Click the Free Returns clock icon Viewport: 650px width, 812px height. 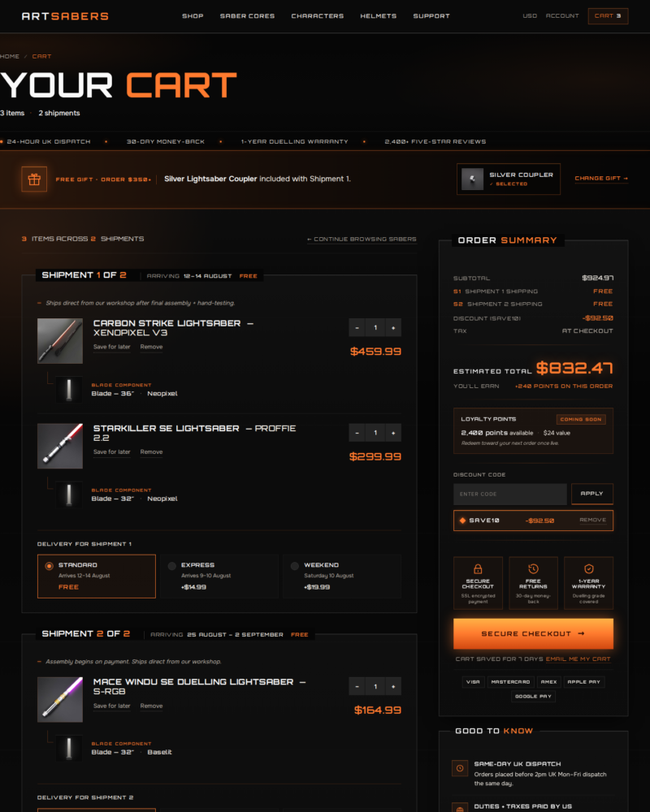pos(533,568)
